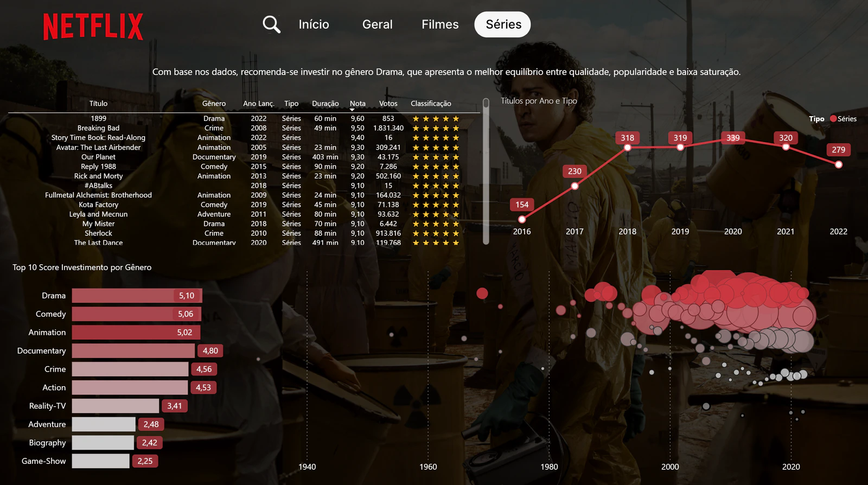Click the Rick and Morty title

pos(98,176)
